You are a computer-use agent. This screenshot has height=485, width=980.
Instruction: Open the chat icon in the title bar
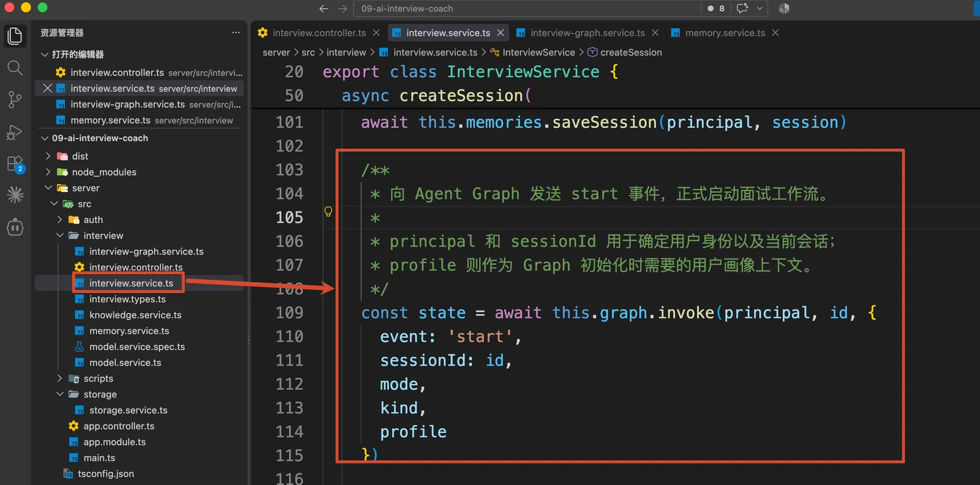pos(742,9)
